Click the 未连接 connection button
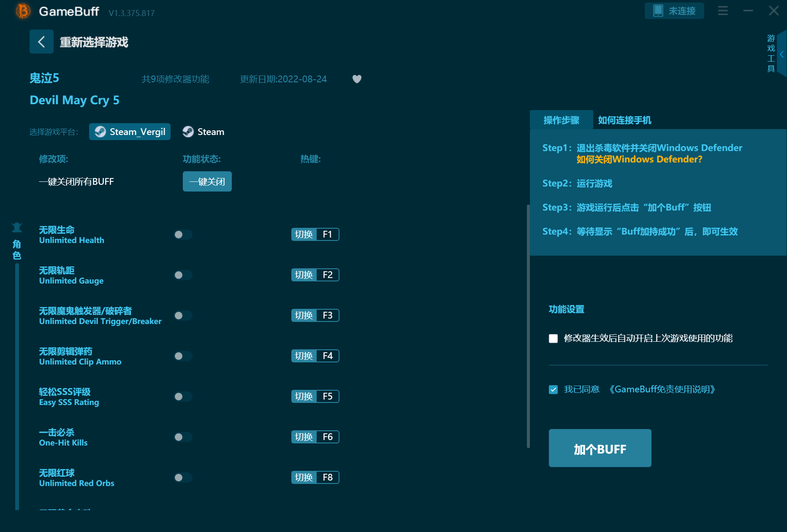Viewport: 787px width, 532px height. coord(674,11)
